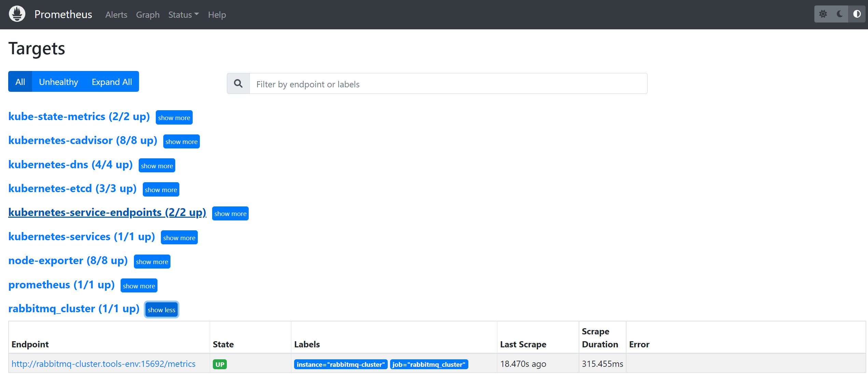Open kubernetes-services (1/1 up) link
The height and width of the screenshot is (375, 868).
click(82, 236)
